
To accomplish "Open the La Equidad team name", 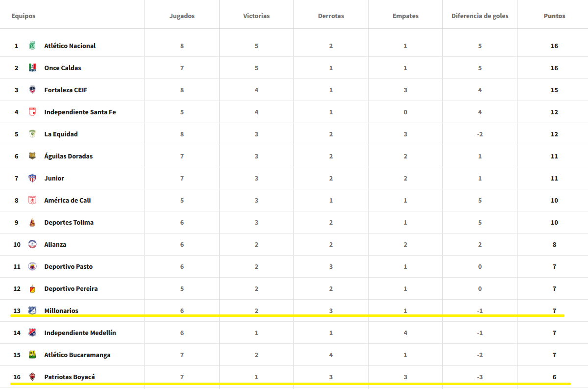I will (61, 134).
